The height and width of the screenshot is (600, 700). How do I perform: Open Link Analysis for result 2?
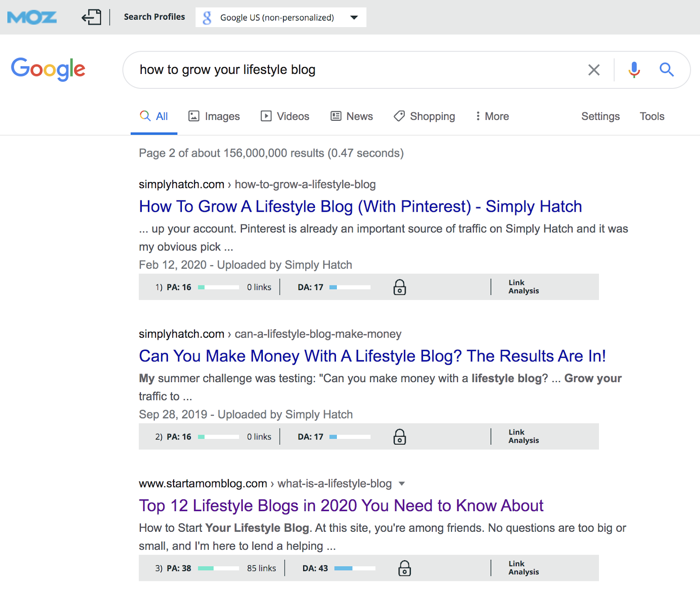point(523,437)
